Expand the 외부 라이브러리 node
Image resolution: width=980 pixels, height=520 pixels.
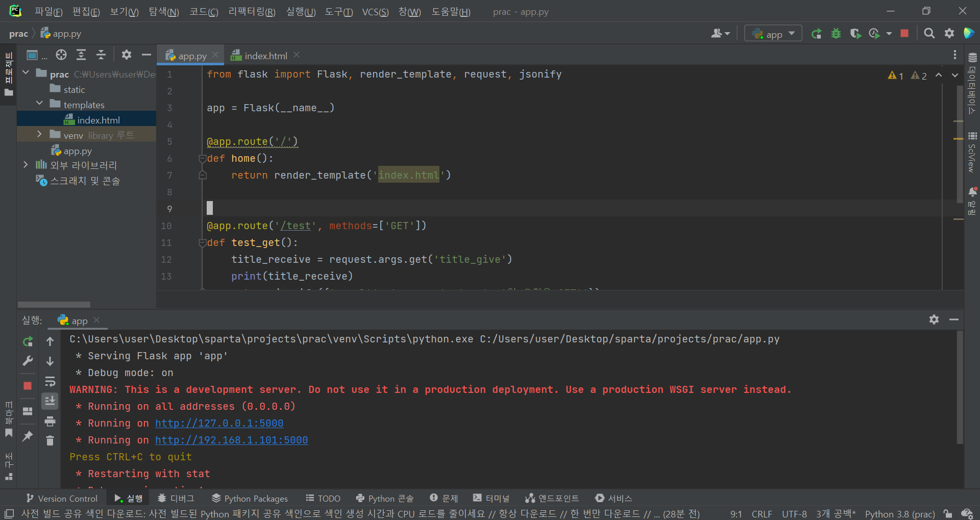[x=26, y=164]
